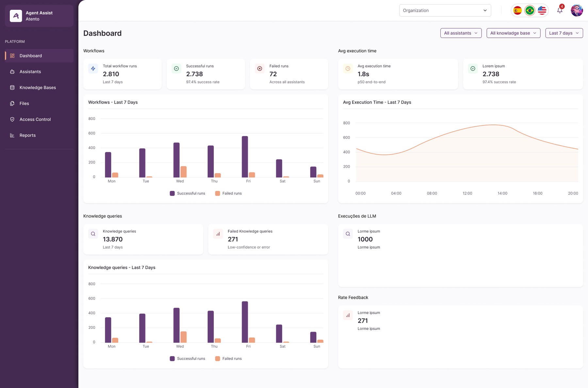This screenshot has height=388, width=588.
Task: Click the red X icon on Failed runs
Action: click(x=260, y=69)
